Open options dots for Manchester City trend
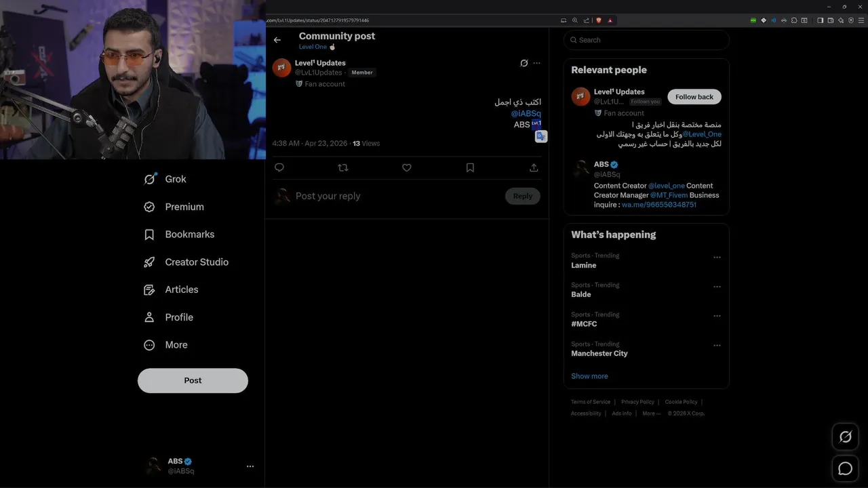The height and width of the screenshot is (488, 868). tap(717, 346)
